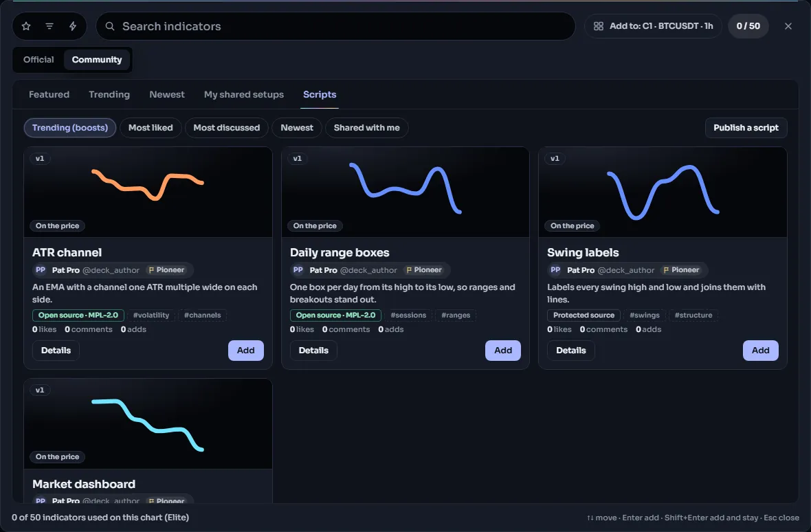This screenshot has width=811, height=532.
Task: Click 0 adds on Swing labels card
Action: tap(649, 329)
